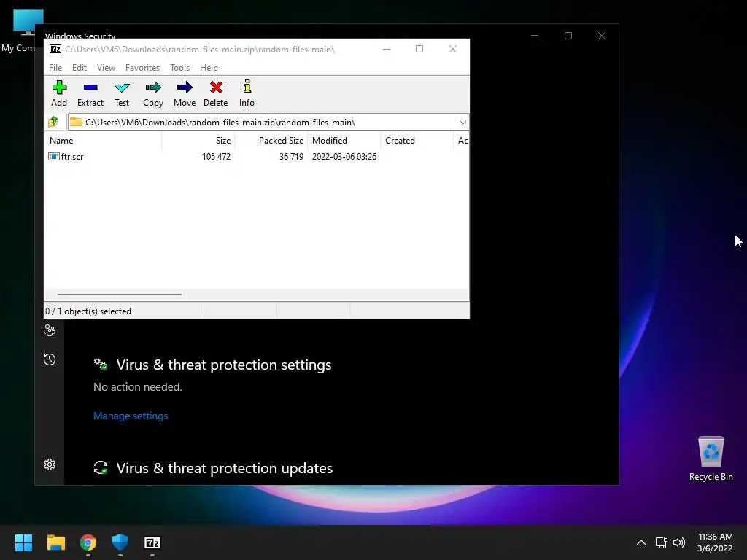Open Windows Security settings gear icon

pyautogui.click(x=50, y=464)
